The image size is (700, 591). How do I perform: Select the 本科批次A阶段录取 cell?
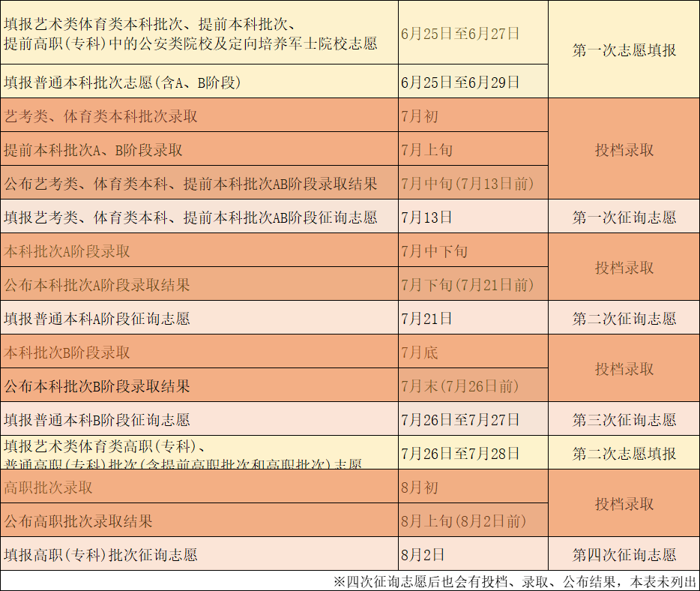point(67,251)
